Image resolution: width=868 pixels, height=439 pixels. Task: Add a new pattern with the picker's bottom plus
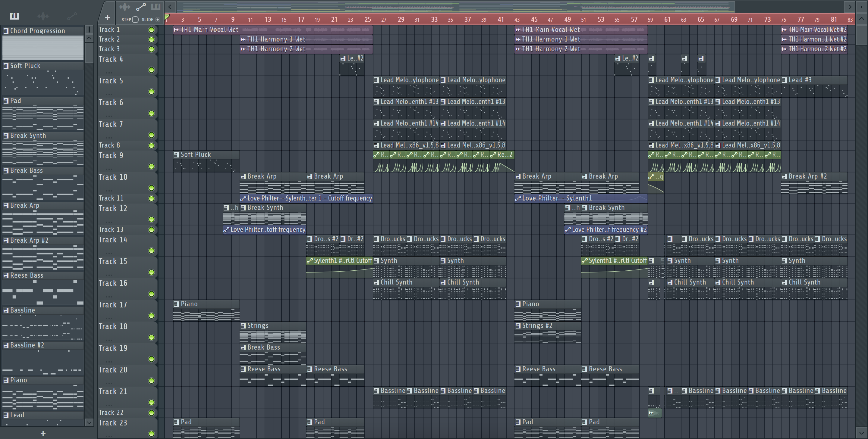pyautogui.click(x=43, y=433)
